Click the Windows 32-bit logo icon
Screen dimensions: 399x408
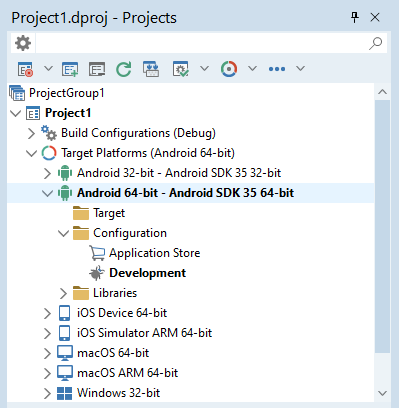point(65,393)
